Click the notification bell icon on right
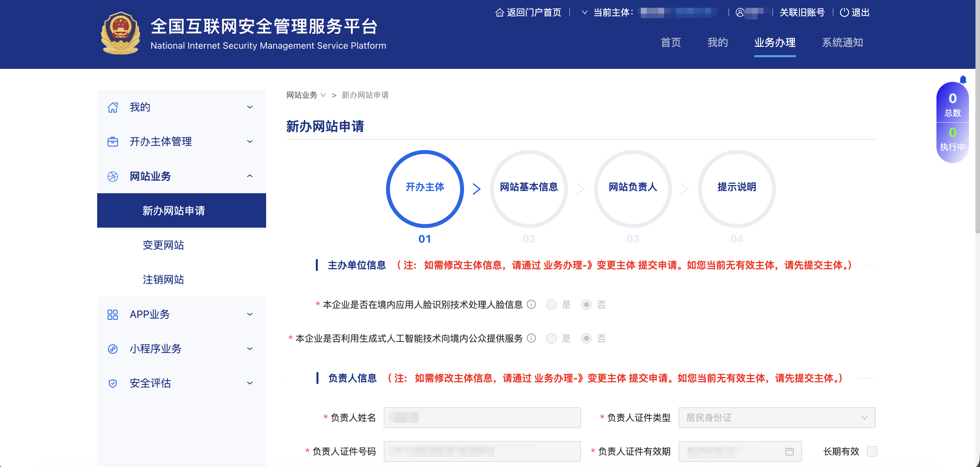The height and width of the screenshot is (467, 980). [963, 80]
